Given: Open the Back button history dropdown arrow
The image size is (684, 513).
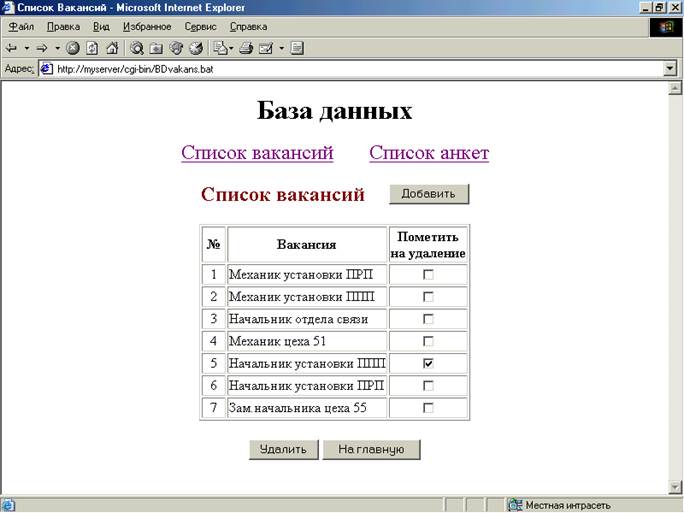Looking at the screenshot, I should (27, 48).
